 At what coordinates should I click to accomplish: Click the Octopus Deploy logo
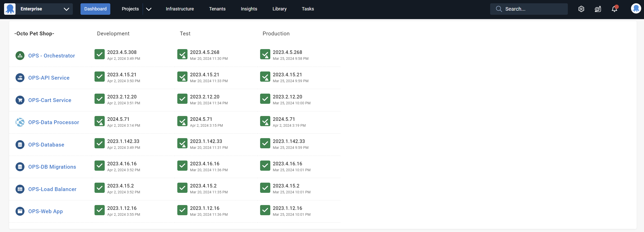pos(10,8)
